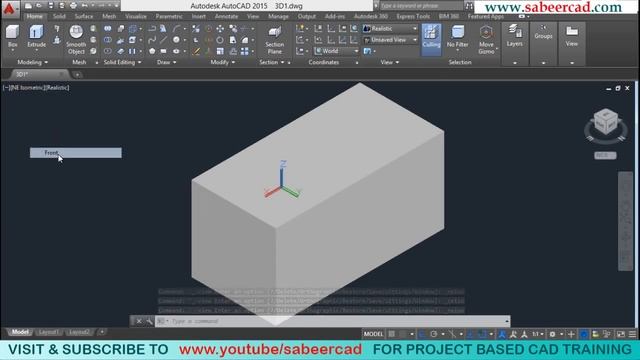640x360 pixels.
Task: Click the navigation bar on the viewport's right edge
Action: point(625,221)
